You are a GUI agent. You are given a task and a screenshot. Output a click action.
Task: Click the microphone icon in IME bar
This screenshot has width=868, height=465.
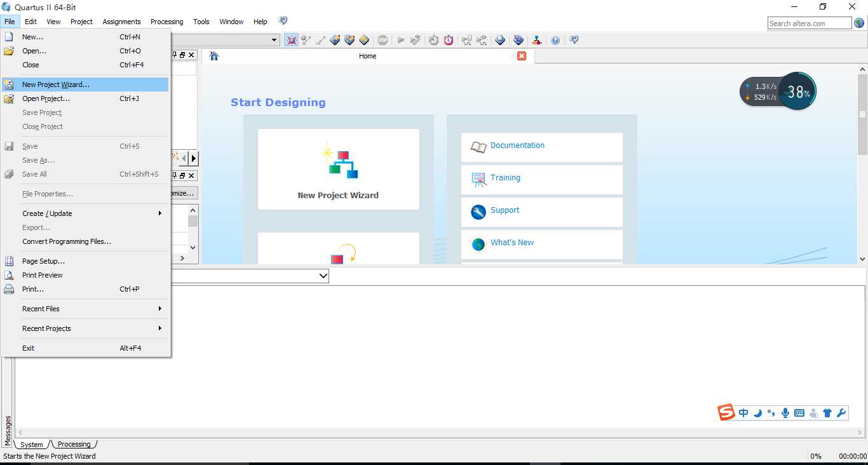pos(785,413)
